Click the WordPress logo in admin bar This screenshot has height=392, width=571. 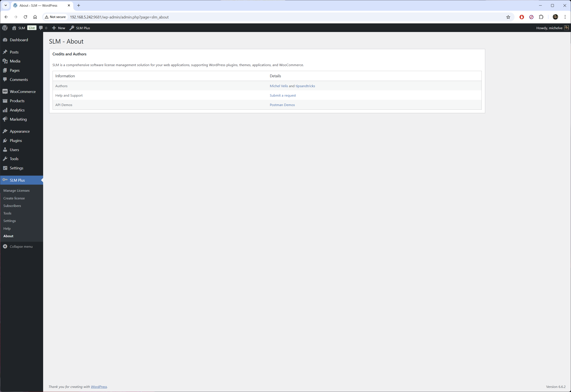(x=5, y=28)
